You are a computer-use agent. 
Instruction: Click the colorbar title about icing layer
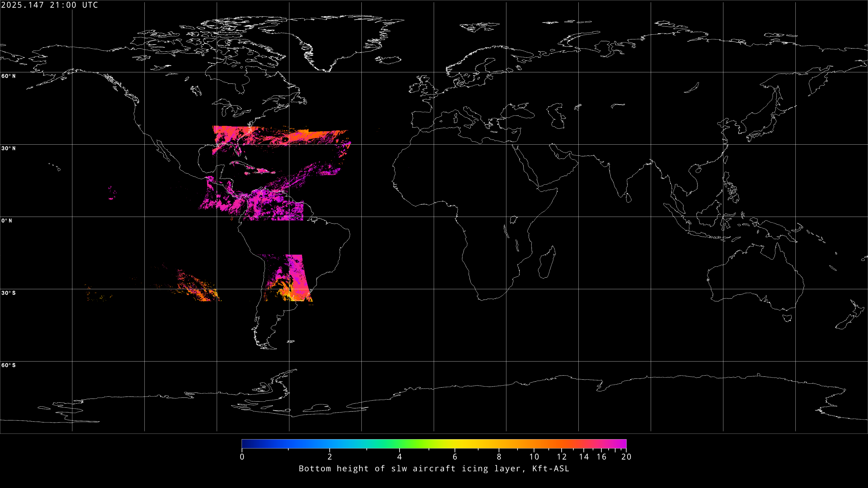tap(434, 469)
